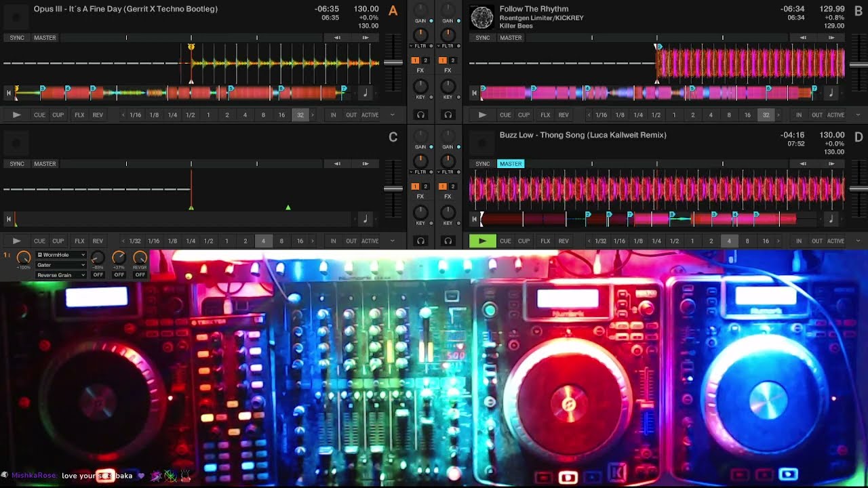Click Deck C headphone cue icon

tap(420, 241)
